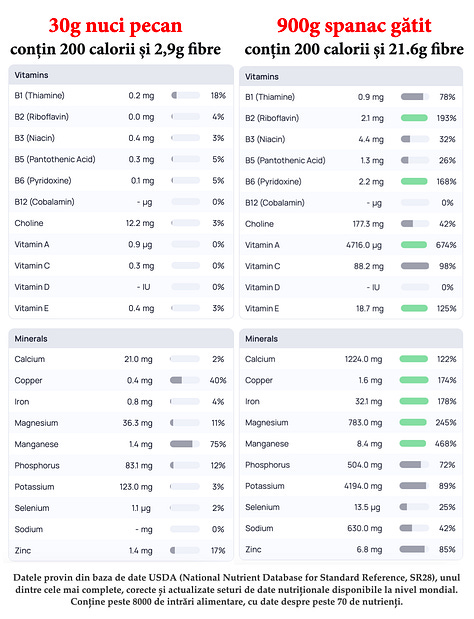Click the pecan Minerals section header
This screenshot has width=474, height=619.
pyautogui.click(x=121, y=339)
